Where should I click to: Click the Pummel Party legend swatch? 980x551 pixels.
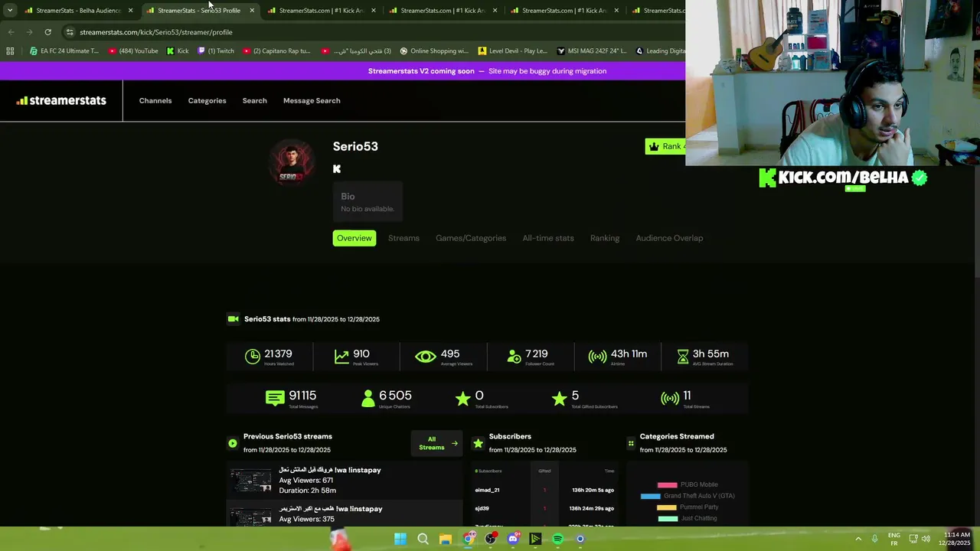point(667,507)
